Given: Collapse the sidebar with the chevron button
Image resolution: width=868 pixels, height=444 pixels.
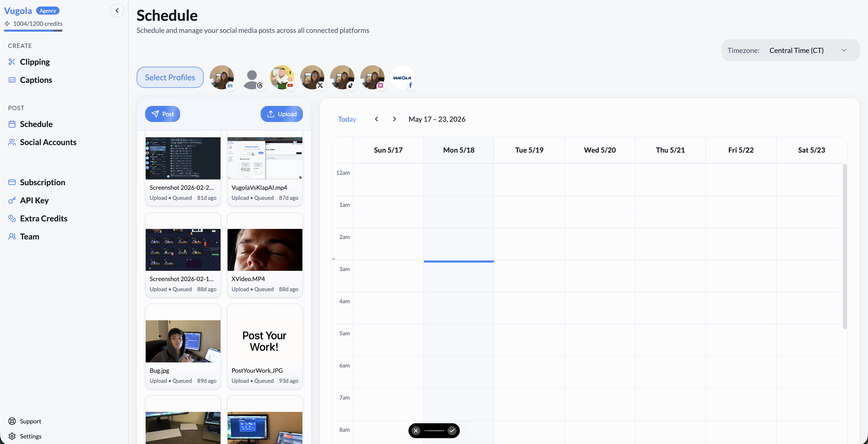Looking at the screenshot, I should pyautogui.click(x=117, y=11).
